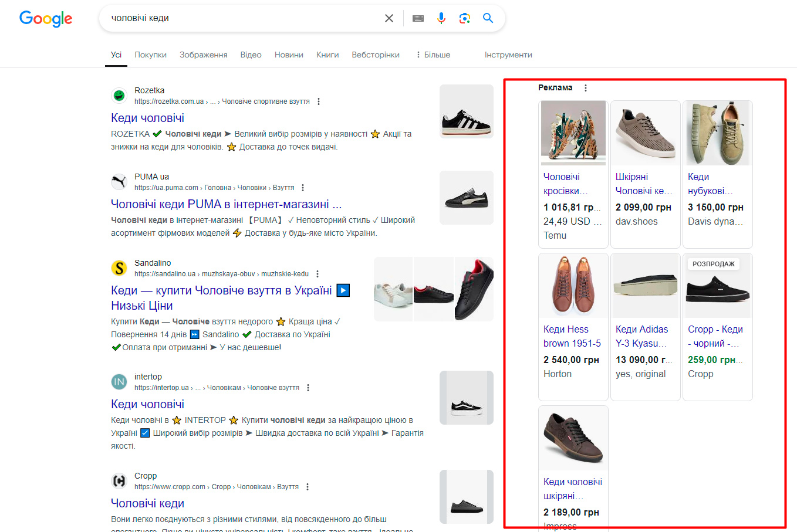Image resolution: width=797 pixels, height=532 pixels.
Task: Switch to Відео tab
Action: coord(251,55)
